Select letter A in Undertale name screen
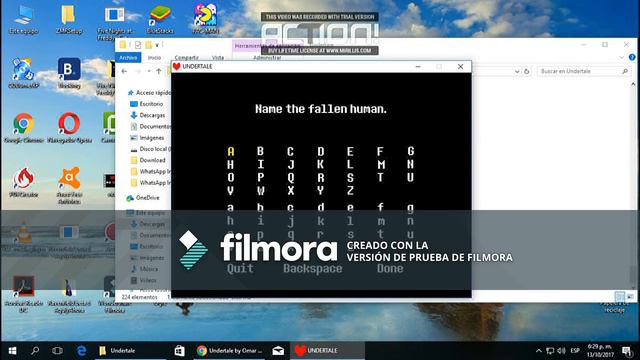 click(x=231, y=151)
